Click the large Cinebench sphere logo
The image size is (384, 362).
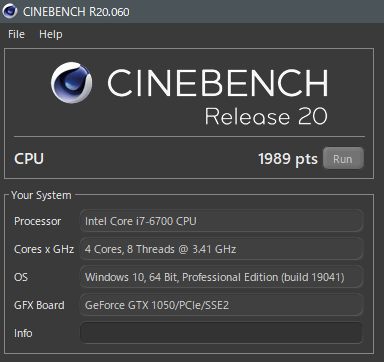(72, 82)
